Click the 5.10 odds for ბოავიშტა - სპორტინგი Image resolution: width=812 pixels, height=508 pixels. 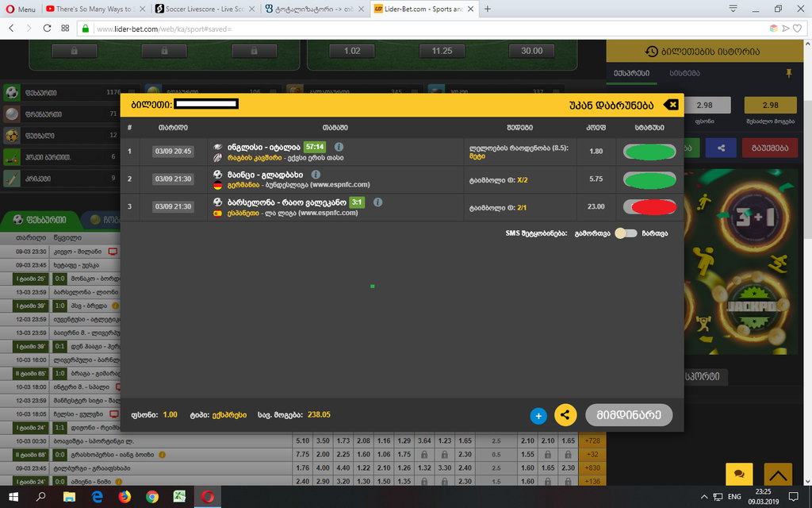tap(302, 441)
